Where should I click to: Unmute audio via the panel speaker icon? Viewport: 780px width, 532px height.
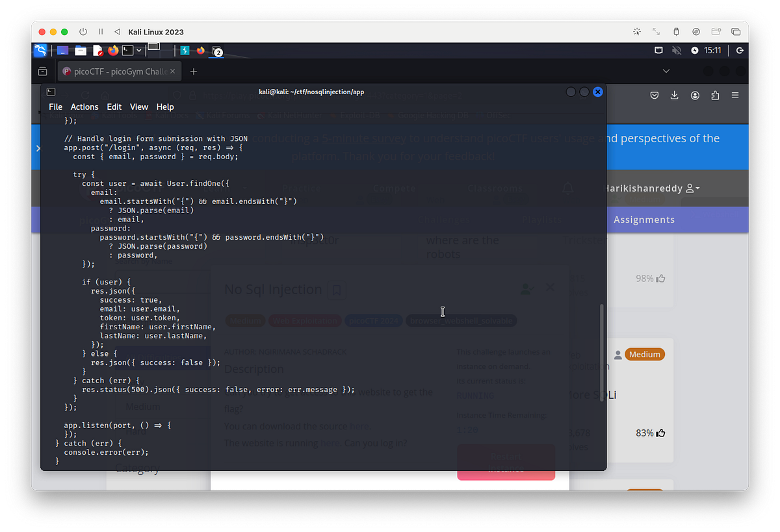point(677,50)
